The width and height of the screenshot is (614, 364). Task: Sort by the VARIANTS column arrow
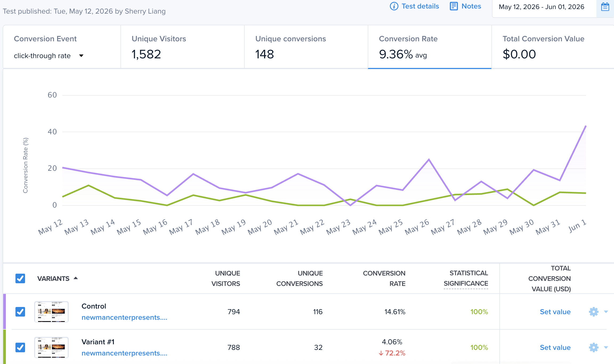tap(76, 278)
